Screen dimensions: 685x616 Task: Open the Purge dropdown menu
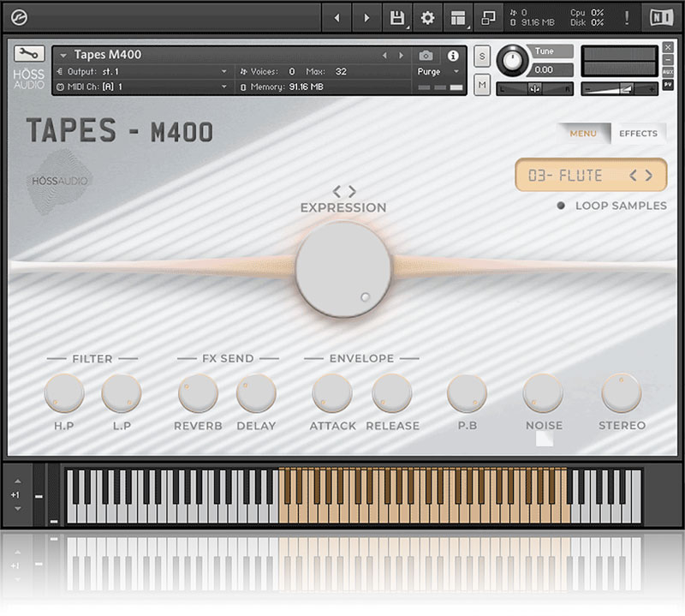pos(439,72)
